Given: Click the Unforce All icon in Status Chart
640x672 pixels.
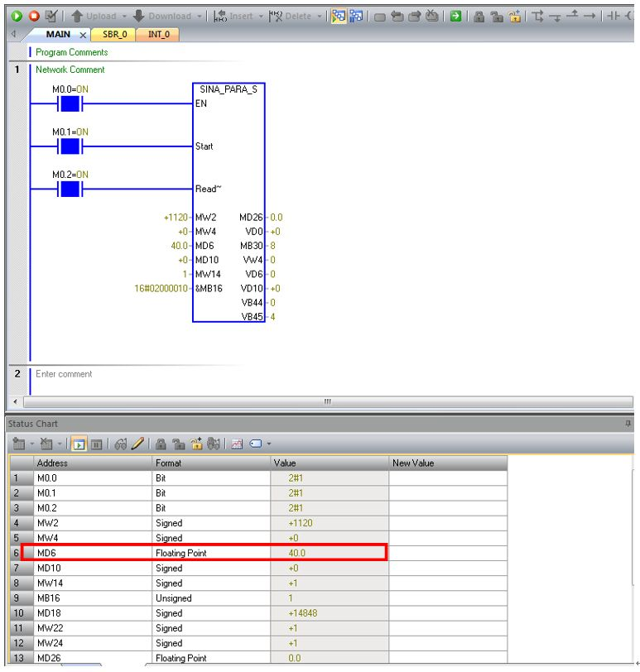Looking at the screenshot, I should tap(196, 444).
